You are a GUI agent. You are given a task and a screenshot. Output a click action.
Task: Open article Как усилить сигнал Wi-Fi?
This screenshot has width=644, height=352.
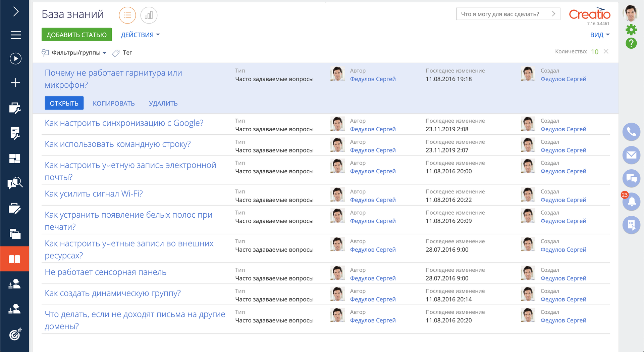tap(94, 194)
